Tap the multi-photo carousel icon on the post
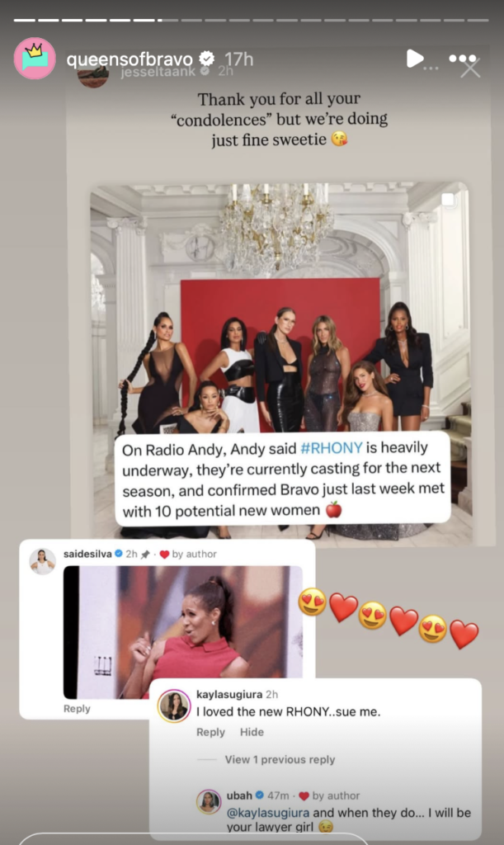This screenshot has width=504, height=845. tap(448, 200)
